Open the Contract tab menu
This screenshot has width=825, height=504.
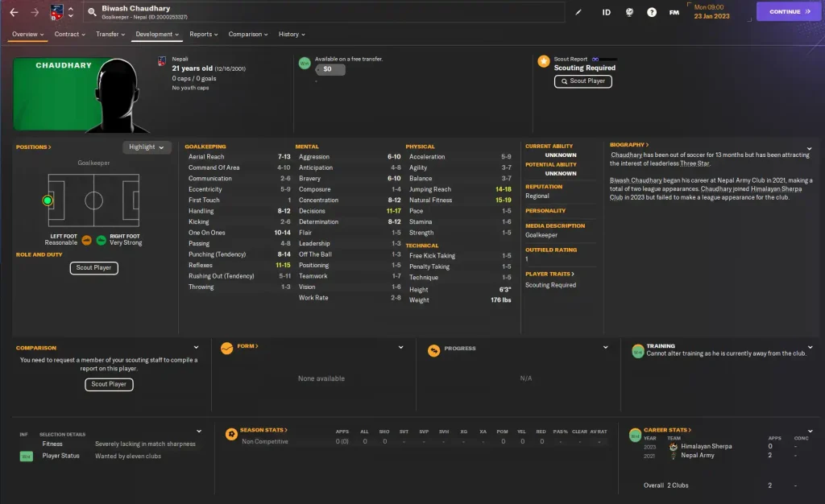(x=69, y=34)
